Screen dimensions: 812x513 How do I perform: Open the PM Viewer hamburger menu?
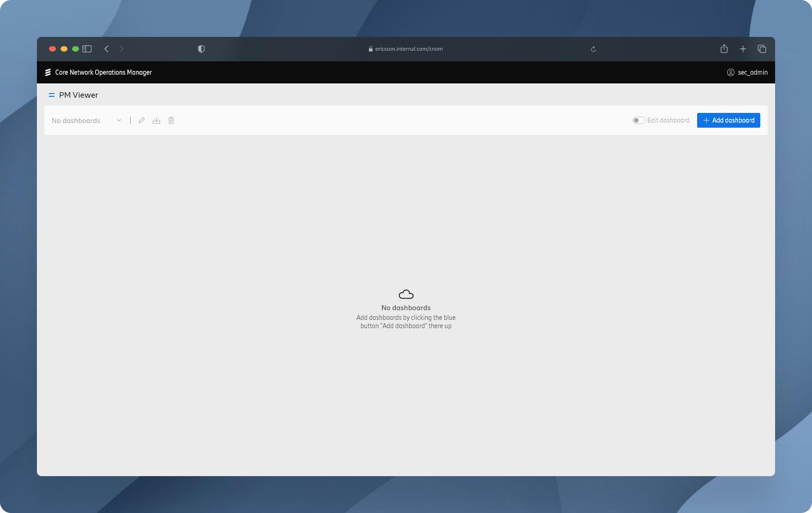click(52, 95)
